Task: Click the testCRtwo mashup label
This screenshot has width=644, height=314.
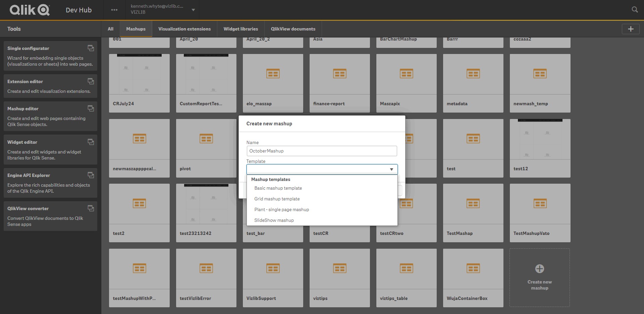Action: tap(391, 234)
